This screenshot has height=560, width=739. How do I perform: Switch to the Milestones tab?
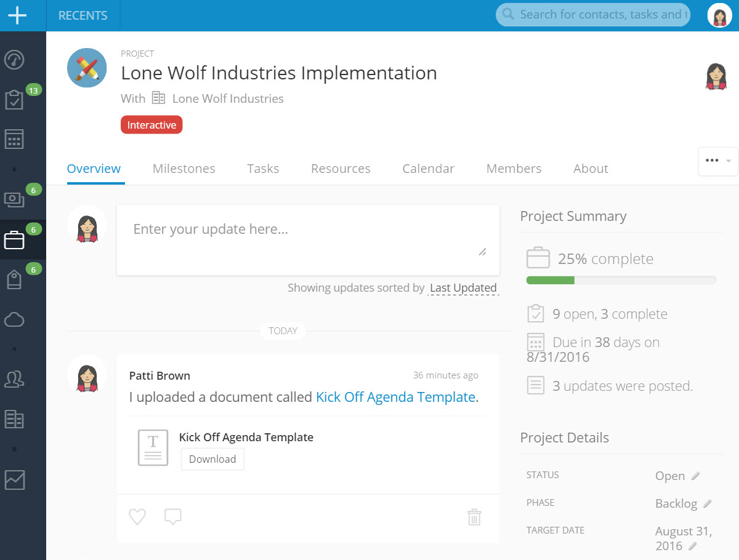184,169
